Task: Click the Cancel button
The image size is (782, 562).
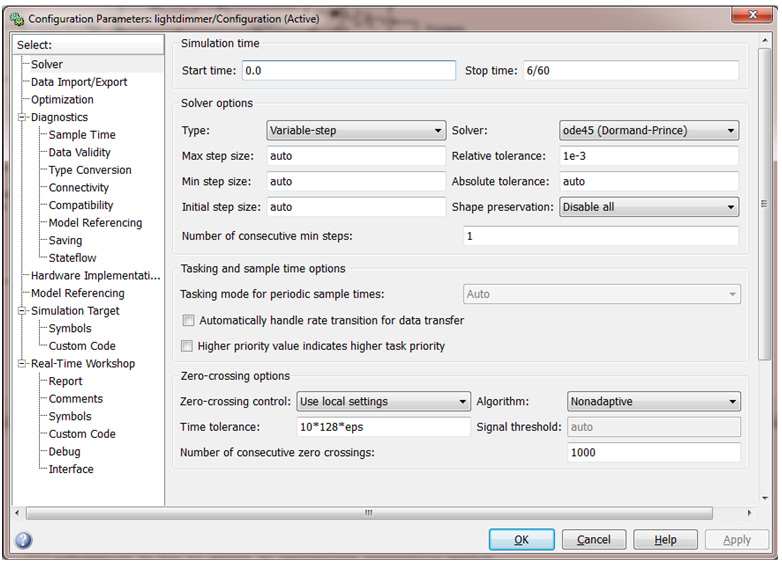Action: 593,540
